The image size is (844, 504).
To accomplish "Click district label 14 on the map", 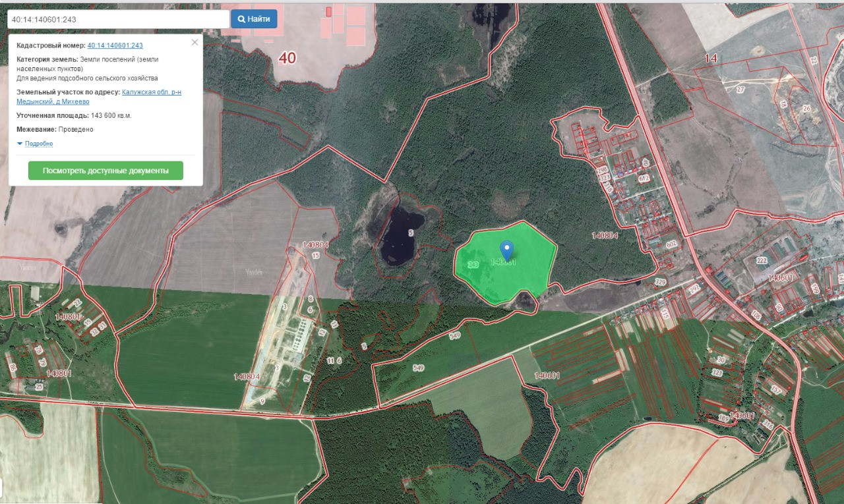I will click(711, 59).
